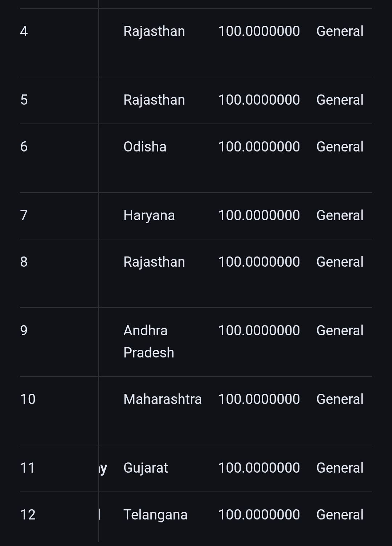
Task: Select the percentile score in Telangana row
Action: click(x=259, y=515)
